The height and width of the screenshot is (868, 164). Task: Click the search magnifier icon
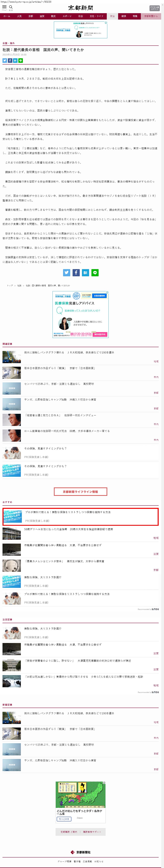(11, 7)
